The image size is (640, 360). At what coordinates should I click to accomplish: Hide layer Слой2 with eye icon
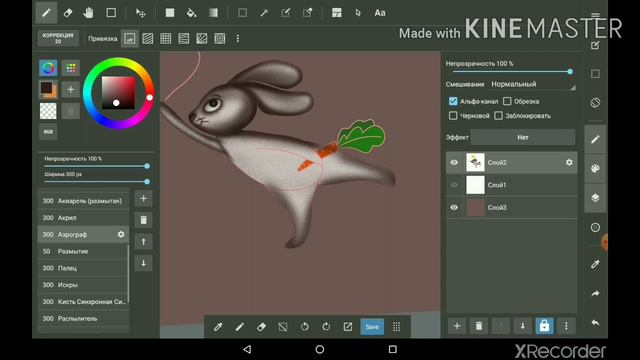(x=454, y=162)
